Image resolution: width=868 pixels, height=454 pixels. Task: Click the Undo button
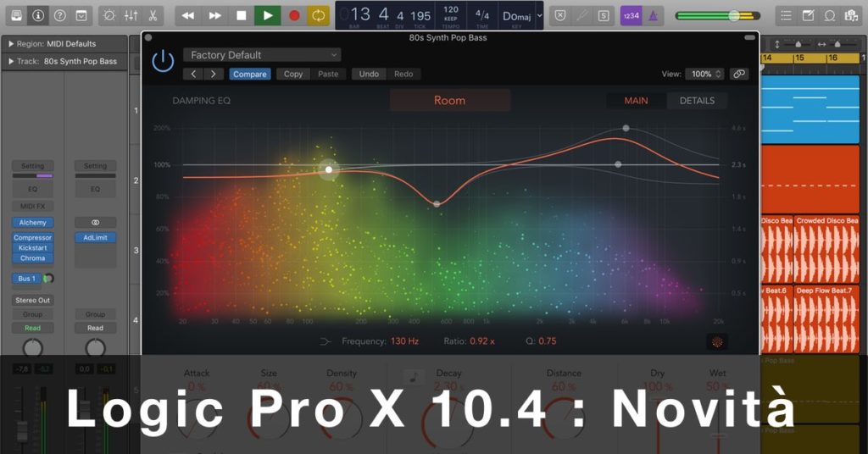(x=369, y=74)
